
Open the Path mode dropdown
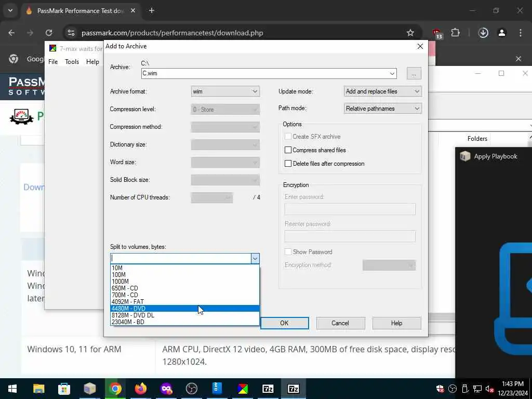coord(383,109)
